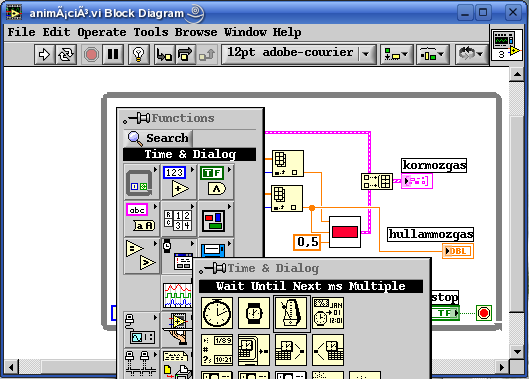Select the Wait Until Next ms Multiple metronome icon

(291, 313)
